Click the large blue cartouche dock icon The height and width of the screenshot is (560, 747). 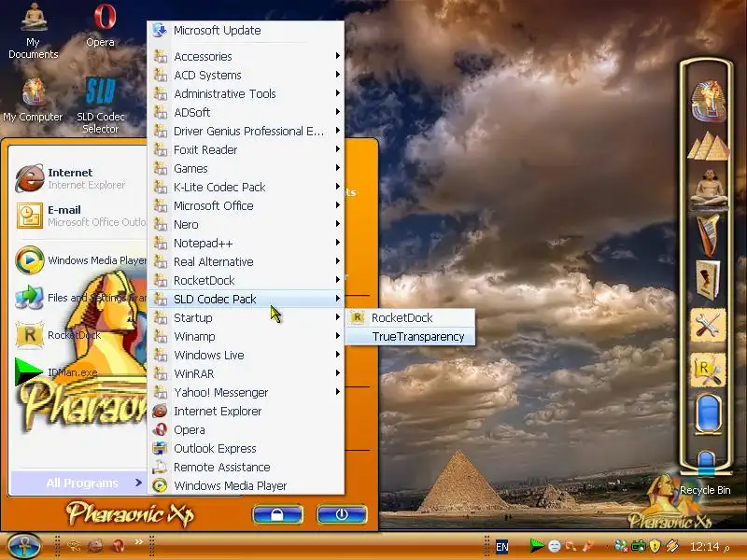click(x=708, y=414)
